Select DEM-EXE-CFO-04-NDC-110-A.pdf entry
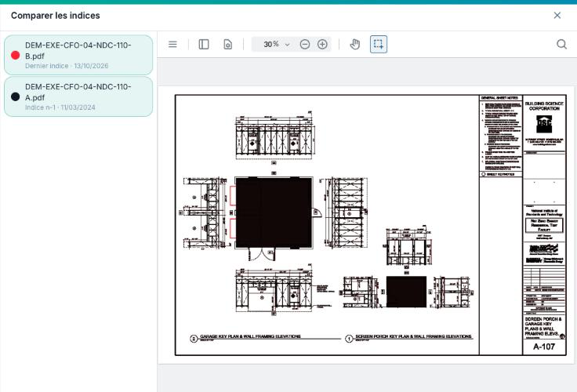This screenshot has height=392, width=577. 78,96
